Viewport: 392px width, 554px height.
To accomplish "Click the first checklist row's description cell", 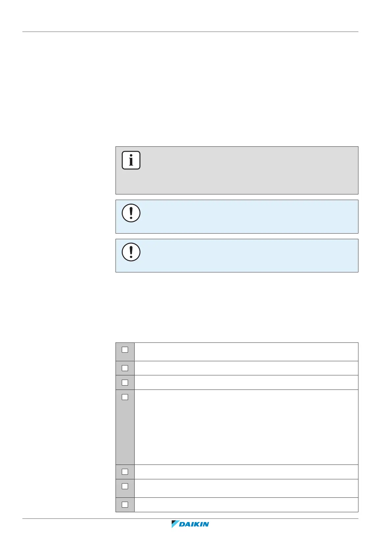I will 246,352.
